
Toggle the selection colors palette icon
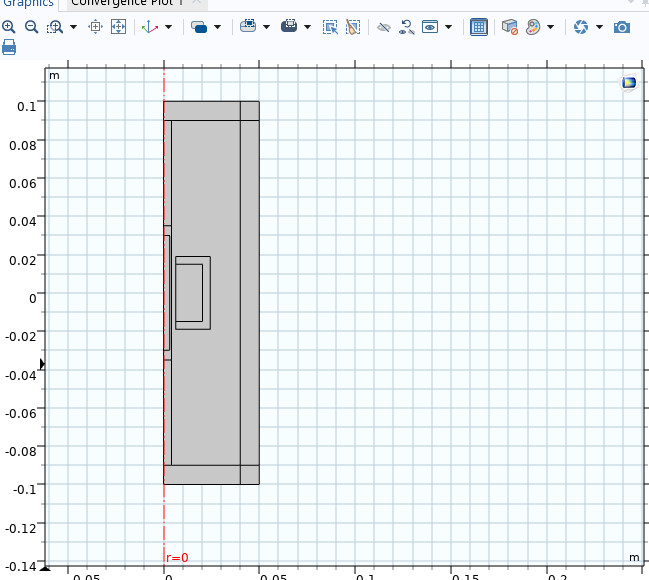(534, 27)
